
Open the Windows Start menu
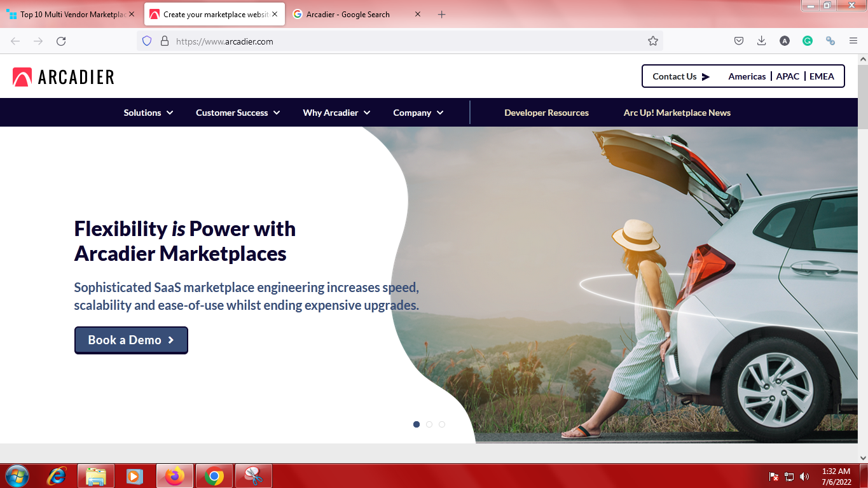click(x=17, y=476)
